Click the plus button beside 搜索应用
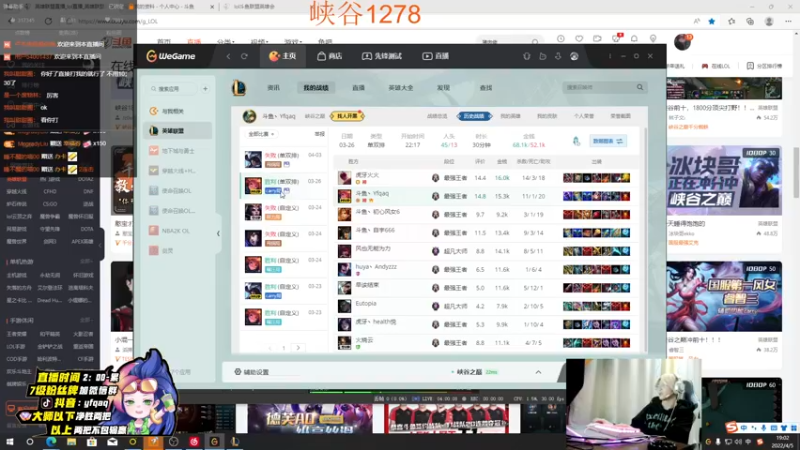The width and height of the screenshot is (800, 450). [x=205, y=89]
